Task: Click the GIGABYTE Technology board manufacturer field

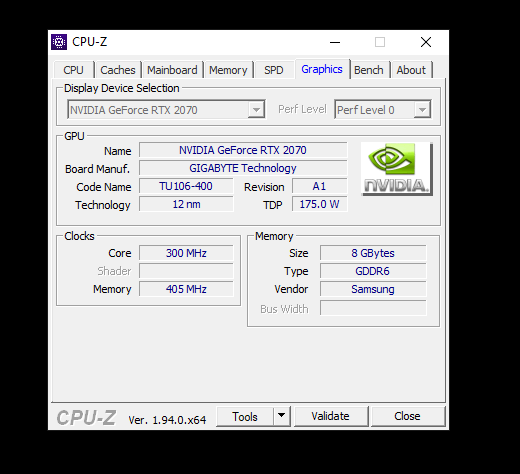Action: (243, 168)
